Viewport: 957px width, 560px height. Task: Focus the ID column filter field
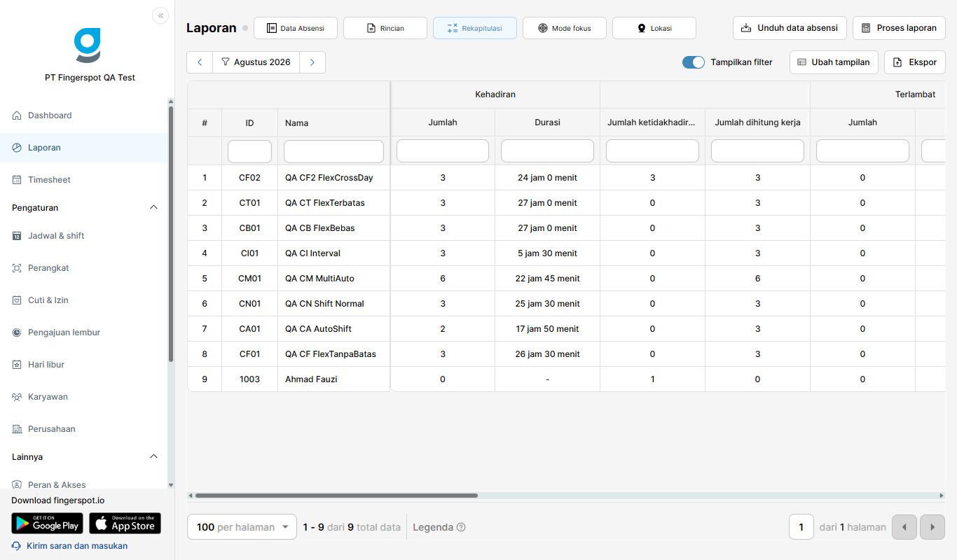coord(249,151)
